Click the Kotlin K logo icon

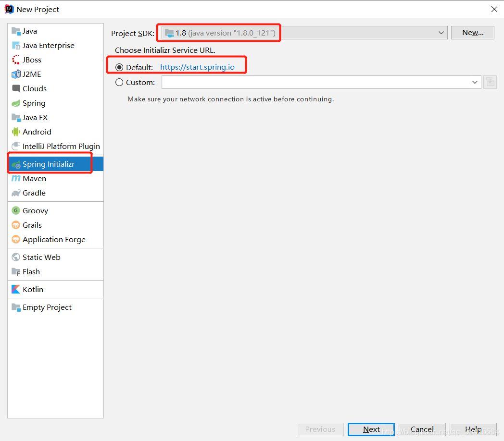click(x=16, y=289)
